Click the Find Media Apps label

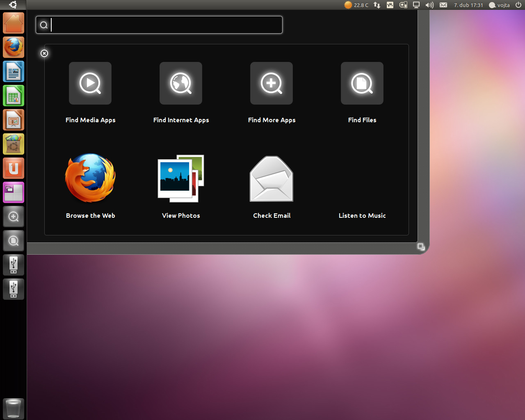pos(90,120)
